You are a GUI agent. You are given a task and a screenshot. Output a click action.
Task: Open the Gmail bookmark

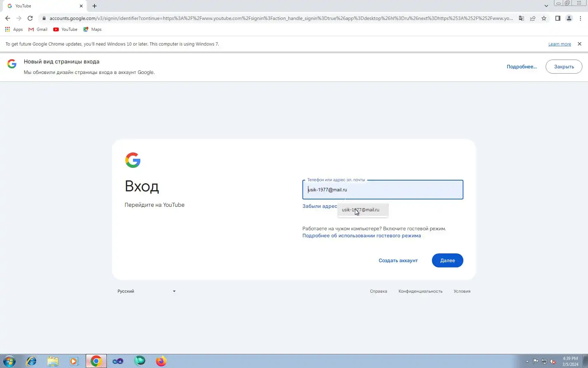[x=38, y=29]
